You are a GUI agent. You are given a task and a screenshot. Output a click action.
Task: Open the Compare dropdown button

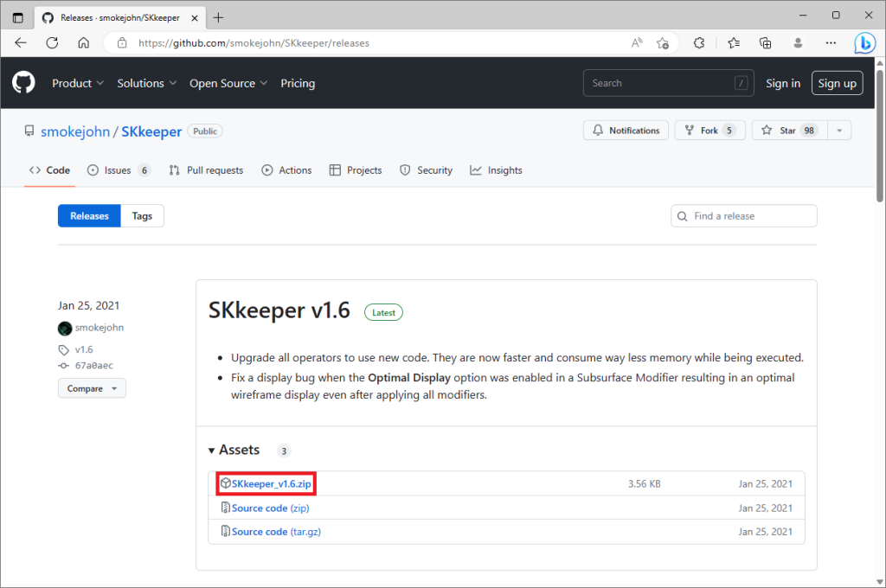tap(92, 388)
